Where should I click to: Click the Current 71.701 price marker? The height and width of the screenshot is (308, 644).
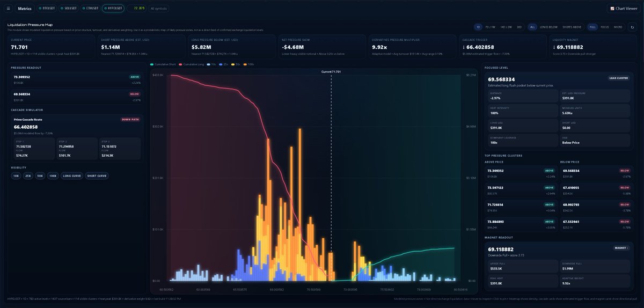click(331, 71)
